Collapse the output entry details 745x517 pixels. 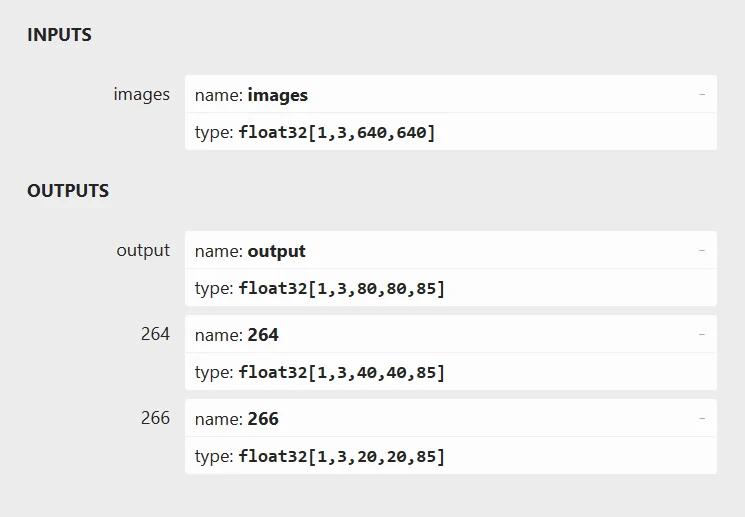(702, 250)
